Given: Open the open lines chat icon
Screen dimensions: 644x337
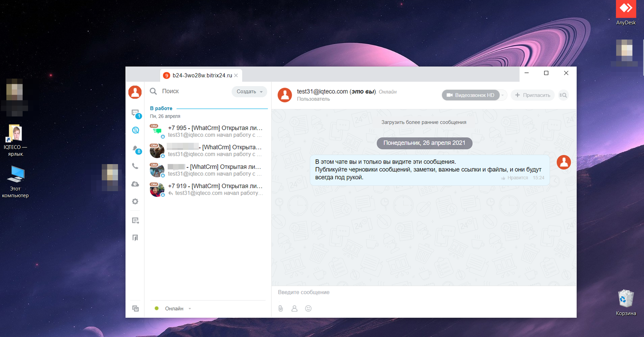Looking at the screenshot, I should (135, 130).
